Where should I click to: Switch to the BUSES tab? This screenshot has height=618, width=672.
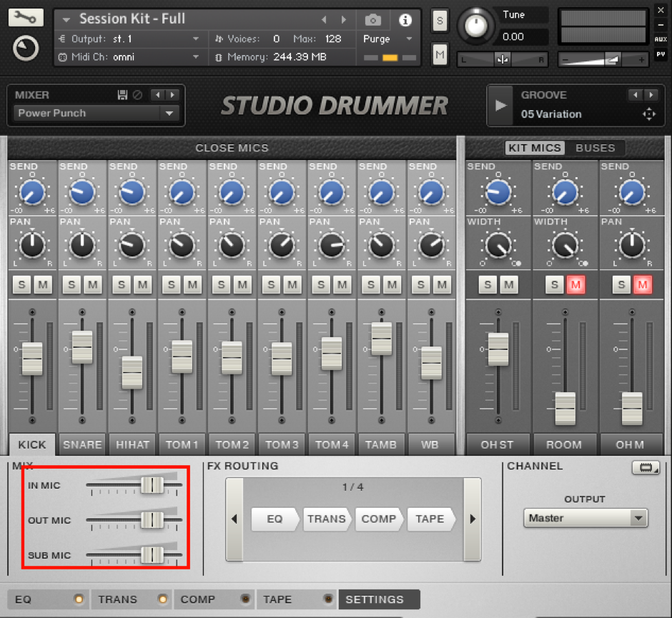click(595, 148)
